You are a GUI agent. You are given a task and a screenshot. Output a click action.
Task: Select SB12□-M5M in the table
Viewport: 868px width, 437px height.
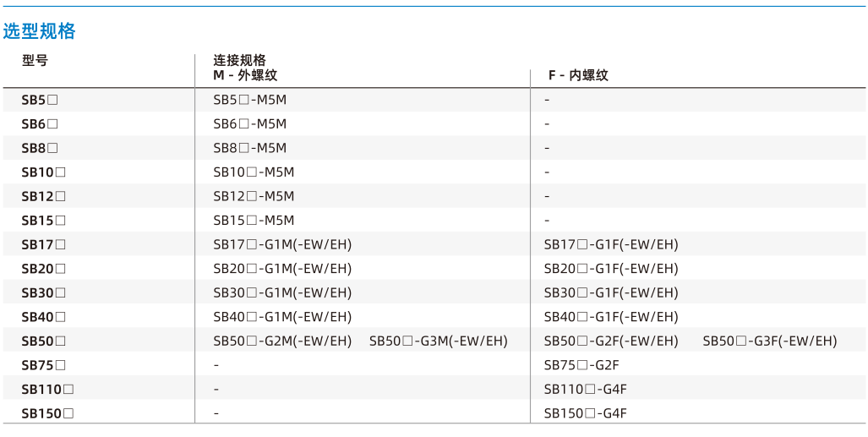[254, 196]
